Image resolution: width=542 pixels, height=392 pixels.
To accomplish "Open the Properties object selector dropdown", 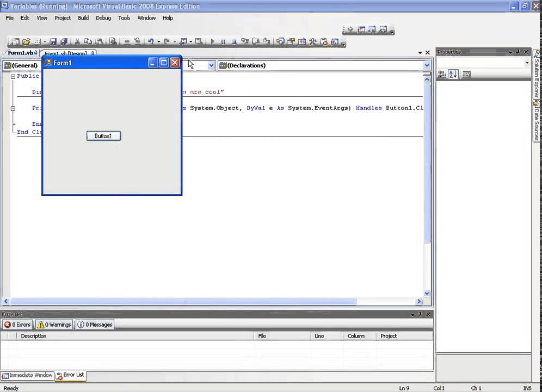I will [x=527, y=63].
